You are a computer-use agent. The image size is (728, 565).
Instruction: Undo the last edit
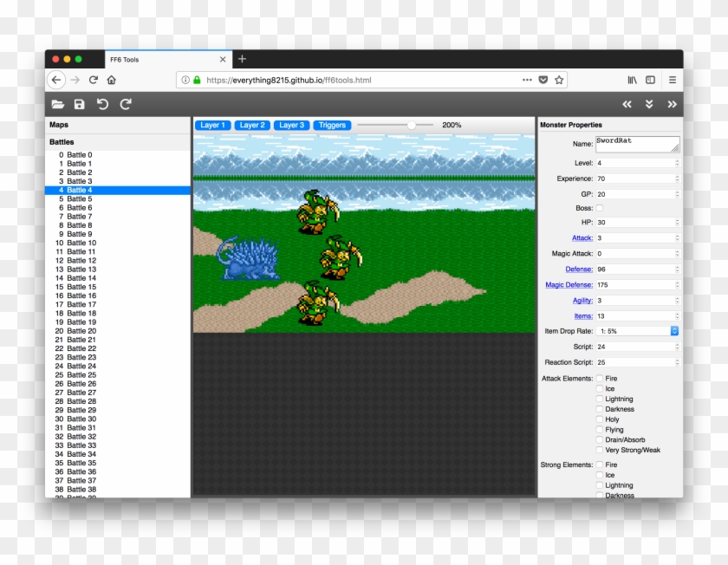pos(102,103)
